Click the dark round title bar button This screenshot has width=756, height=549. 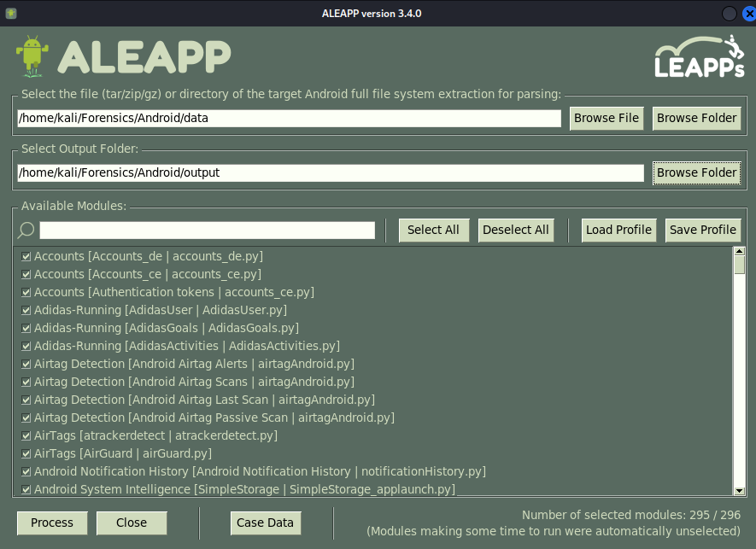pos(729,14)
